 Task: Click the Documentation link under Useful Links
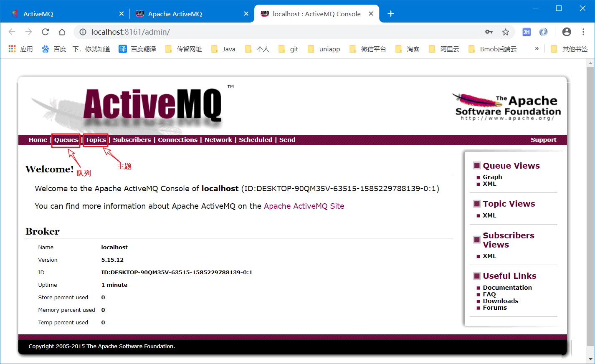[x=507, y=287]
